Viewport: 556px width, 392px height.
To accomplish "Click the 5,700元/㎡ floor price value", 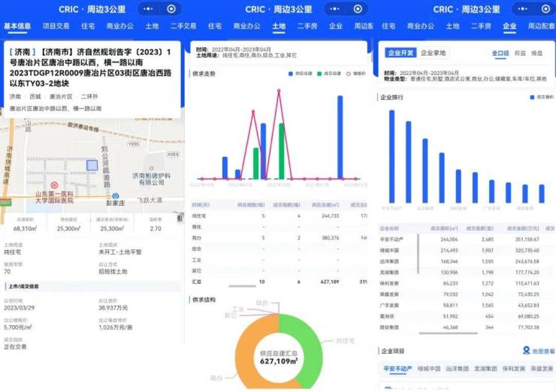I will pos(18,327).
